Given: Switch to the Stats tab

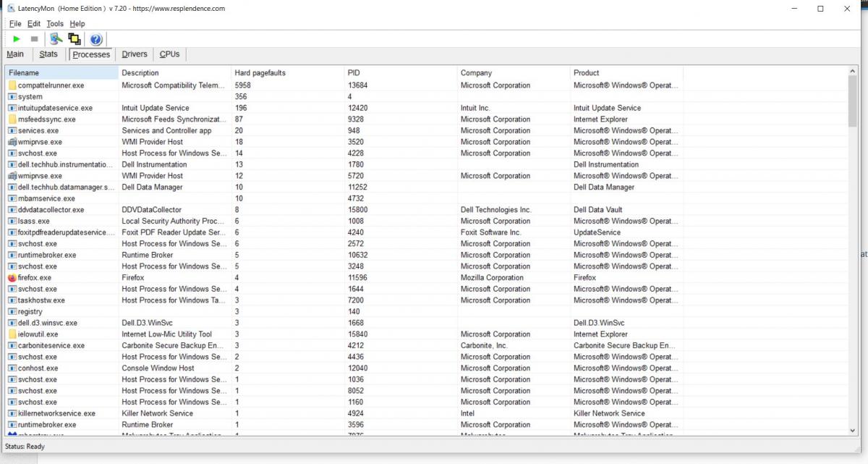Looking at the screenshot, I should tap(48, 54).
